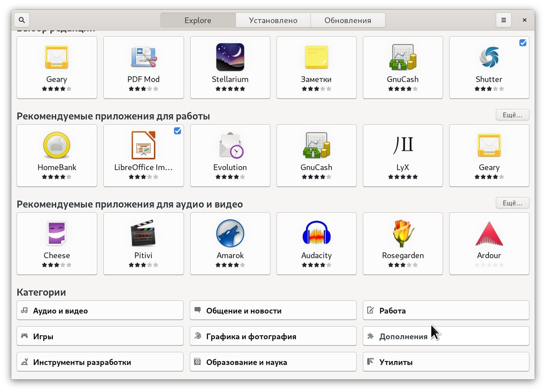Open the Аудио и видео category
Screen dimensions: 546x392
(x=100, y=311)
